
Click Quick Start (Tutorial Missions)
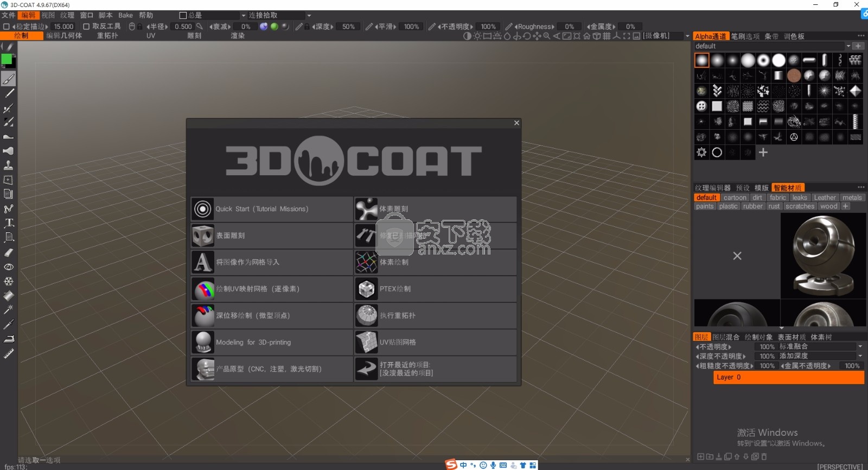coord(272,209)
